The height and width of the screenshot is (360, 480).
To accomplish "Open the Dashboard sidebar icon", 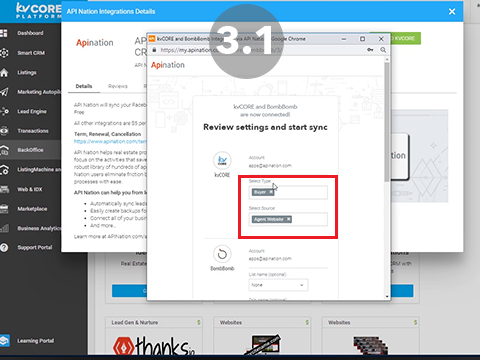I will coord(4,33).
